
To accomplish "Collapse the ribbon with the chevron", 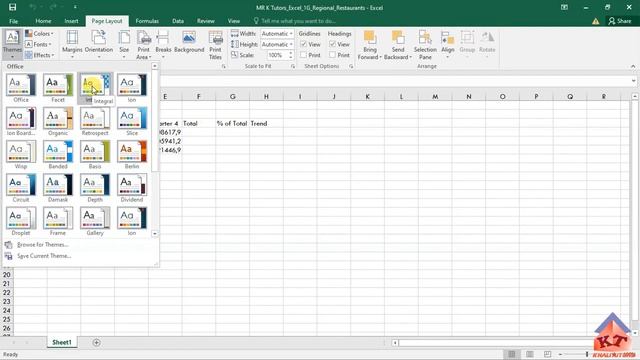I will [633, 66].
